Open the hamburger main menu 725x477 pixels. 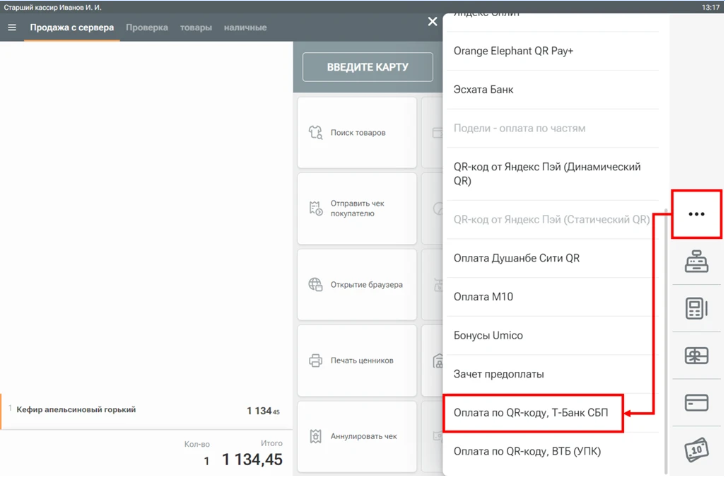pos(12,28)
